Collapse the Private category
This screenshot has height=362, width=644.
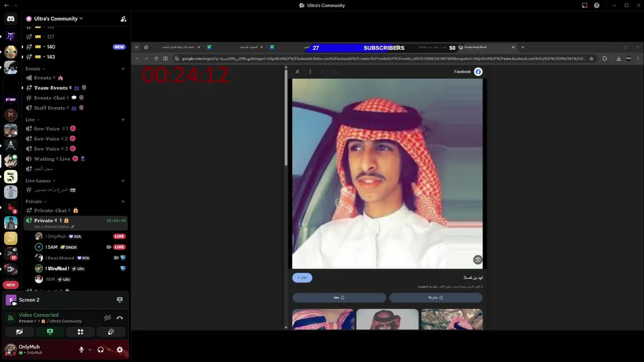[36, 202]
